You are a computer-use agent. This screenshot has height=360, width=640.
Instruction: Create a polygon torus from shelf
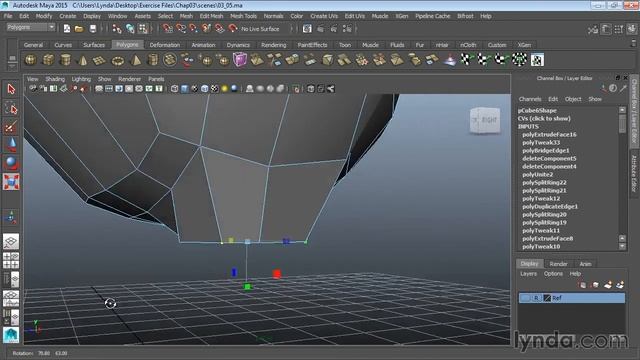(x=118, y=61)
